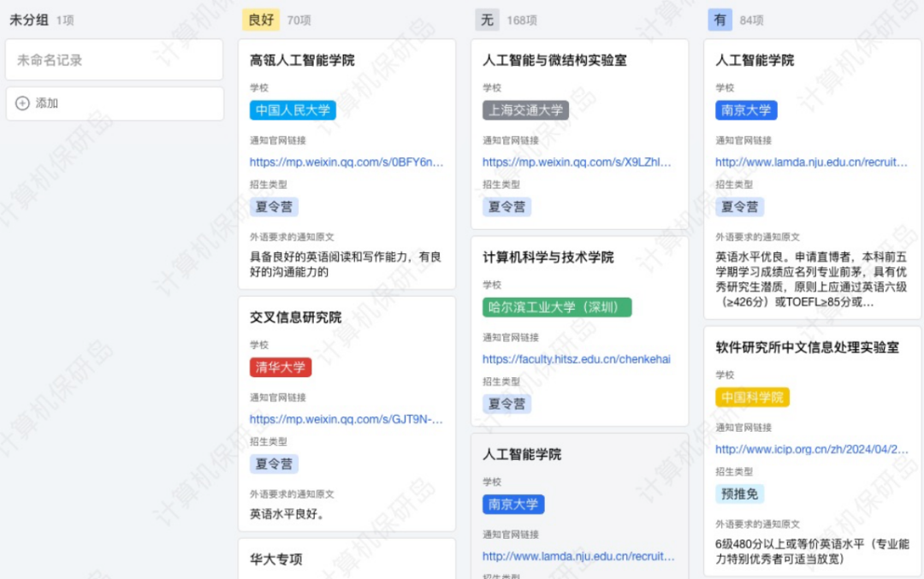The width and height of the screenshot is (924, 579).
Task: Open the 交叉信息研究院 card title
Action: pos(296,317)
